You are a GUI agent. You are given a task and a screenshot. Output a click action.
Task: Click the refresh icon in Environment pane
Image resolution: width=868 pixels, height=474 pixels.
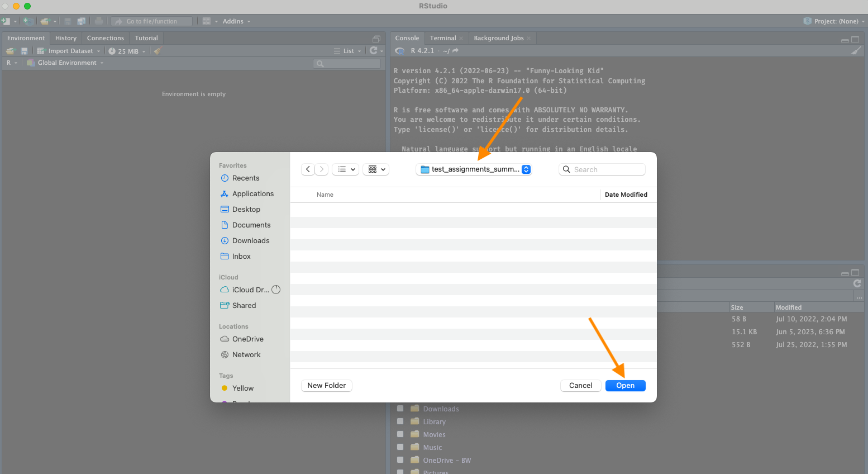[374, 51]
